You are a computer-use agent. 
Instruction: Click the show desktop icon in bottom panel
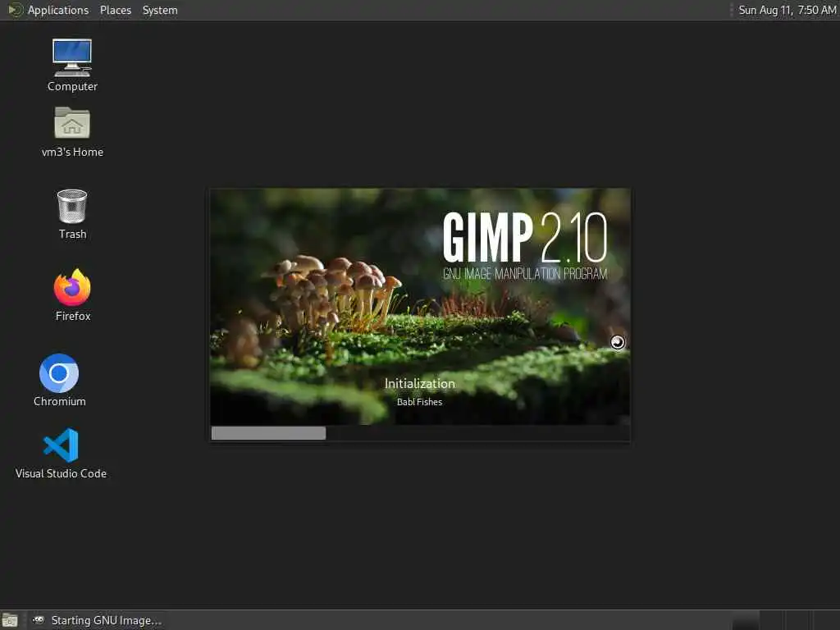[x=10, y=620]
